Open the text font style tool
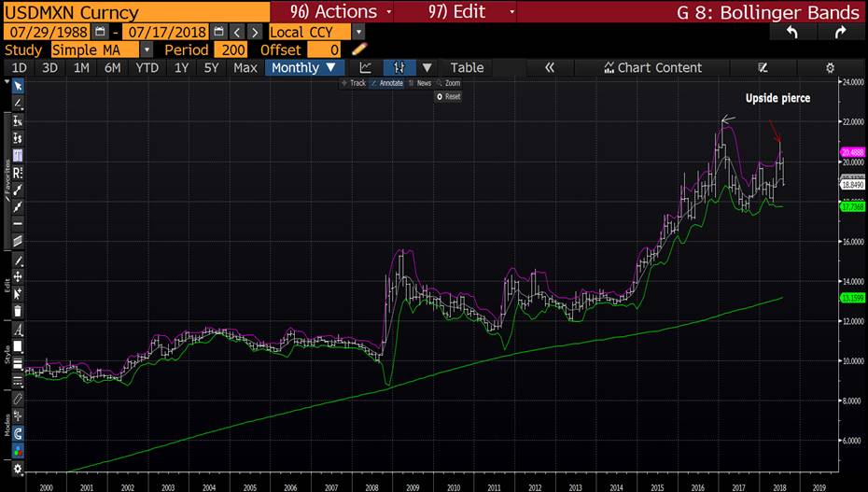 click(x=18, y=330)
